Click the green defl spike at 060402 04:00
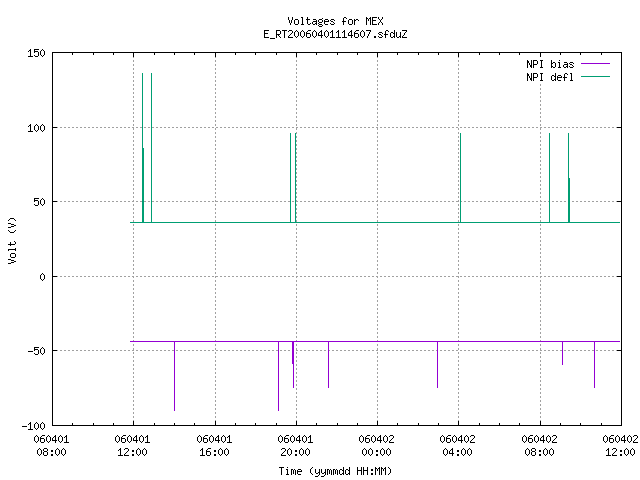 point(460,178)
